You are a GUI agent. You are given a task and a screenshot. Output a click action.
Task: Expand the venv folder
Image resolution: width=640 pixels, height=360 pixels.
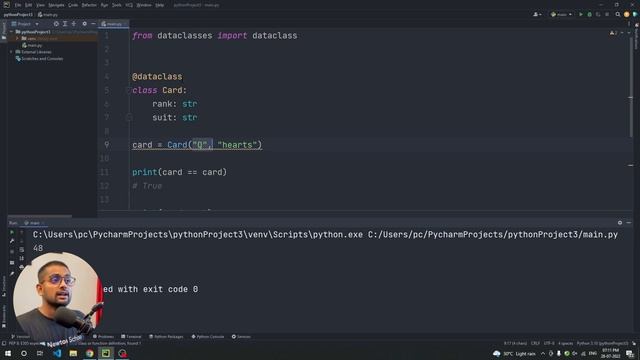coord(18,38)
